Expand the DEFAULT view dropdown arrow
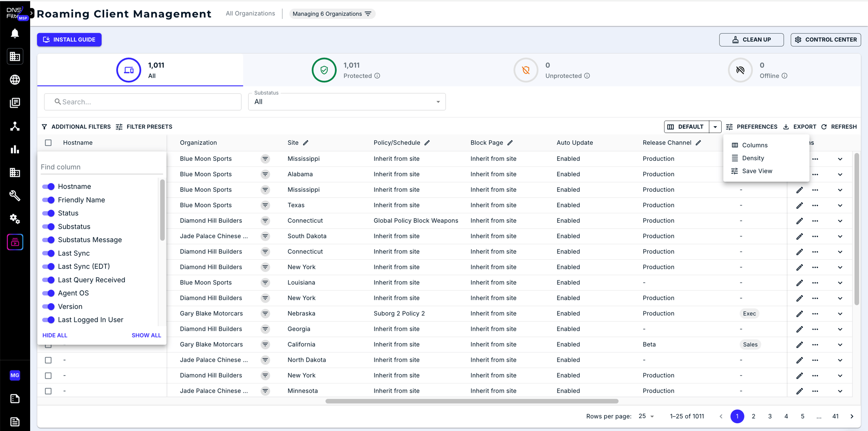The width and height of the screenshot is (868, 431). [715, 126]
